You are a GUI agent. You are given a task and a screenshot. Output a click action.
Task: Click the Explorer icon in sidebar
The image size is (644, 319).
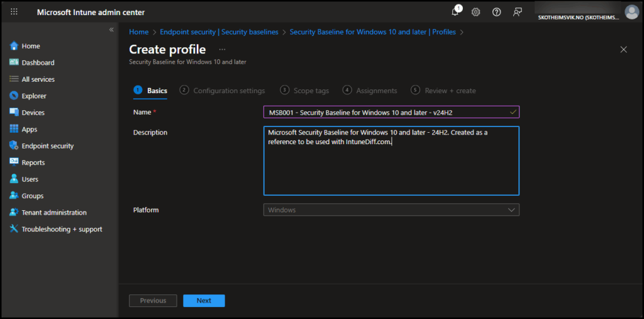point(14,96)
